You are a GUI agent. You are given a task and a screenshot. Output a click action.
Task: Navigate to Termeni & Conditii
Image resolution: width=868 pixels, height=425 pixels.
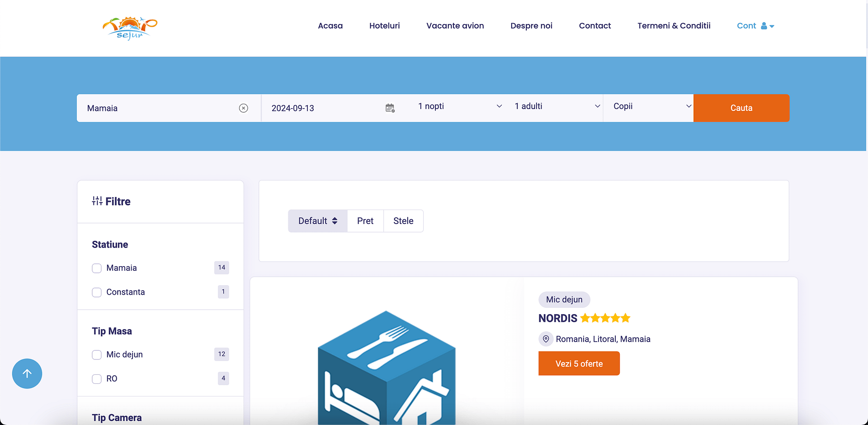coord(674,26)
